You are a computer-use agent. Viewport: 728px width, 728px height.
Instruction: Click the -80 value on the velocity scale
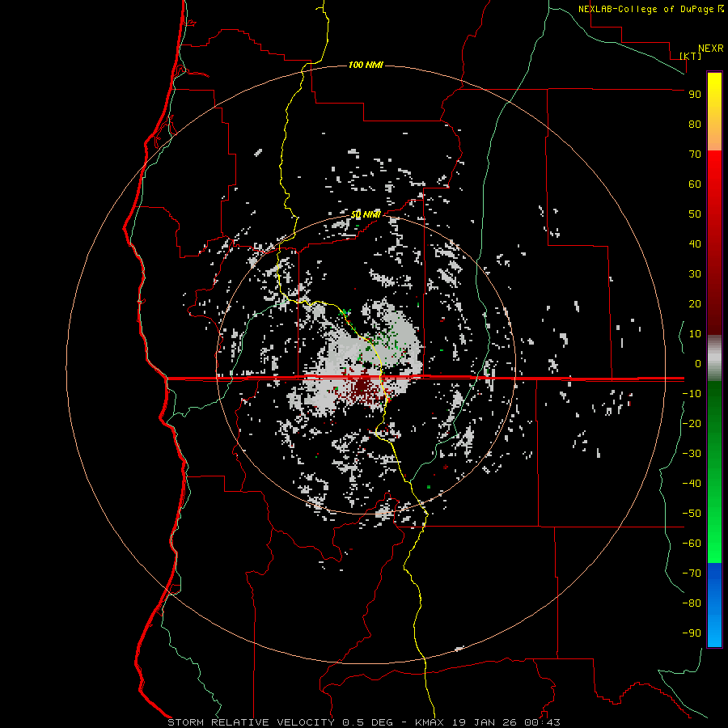(x=692, y=603)
